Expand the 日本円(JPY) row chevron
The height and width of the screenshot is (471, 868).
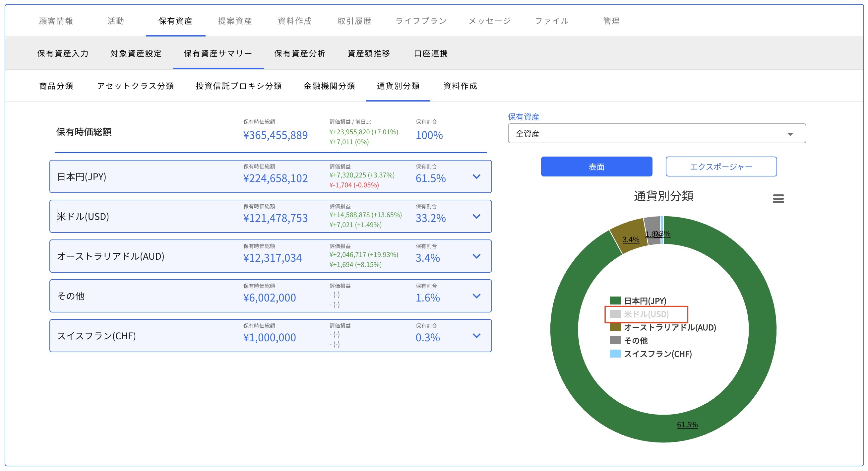pos(476,177)
